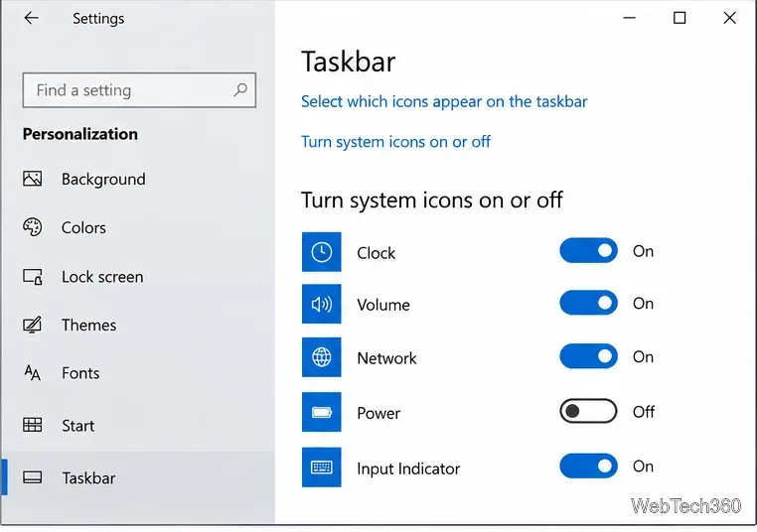The width and height of the screenshot is (757, 532).
Task: Turn off the Clock toggle
Action: (x=588, y=251)
